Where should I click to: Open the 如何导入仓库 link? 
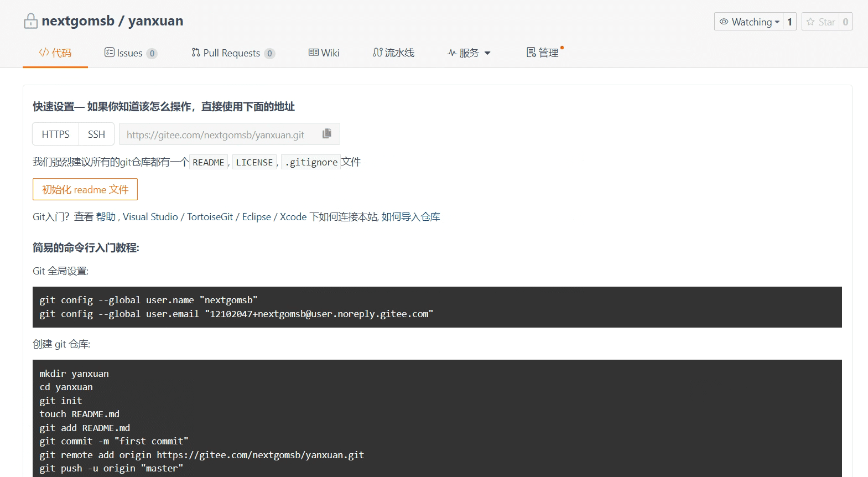410,217
